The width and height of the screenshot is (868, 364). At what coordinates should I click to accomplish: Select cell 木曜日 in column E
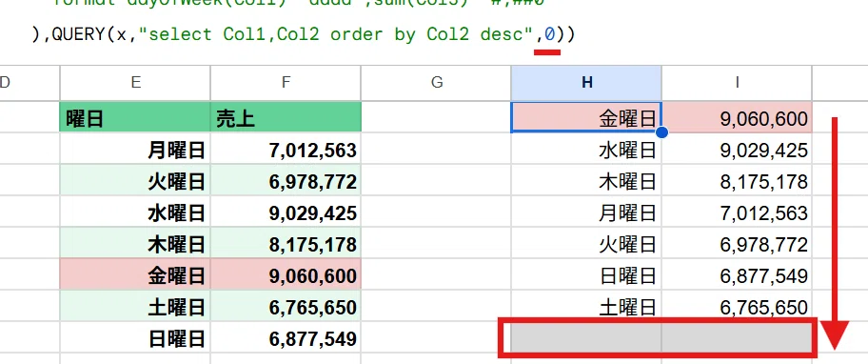135,244
